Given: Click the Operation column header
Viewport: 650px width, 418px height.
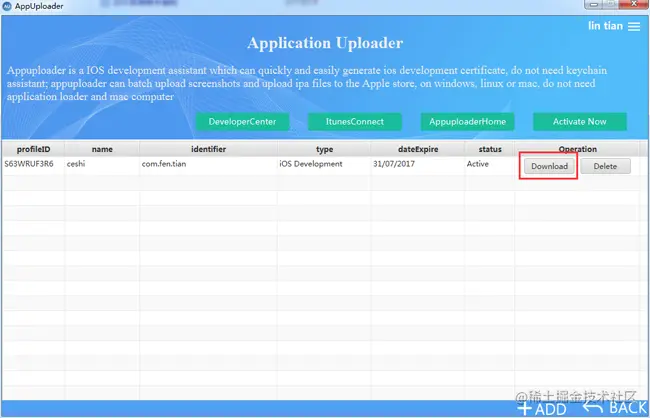Looking at the screenshot, I should 577,149.
